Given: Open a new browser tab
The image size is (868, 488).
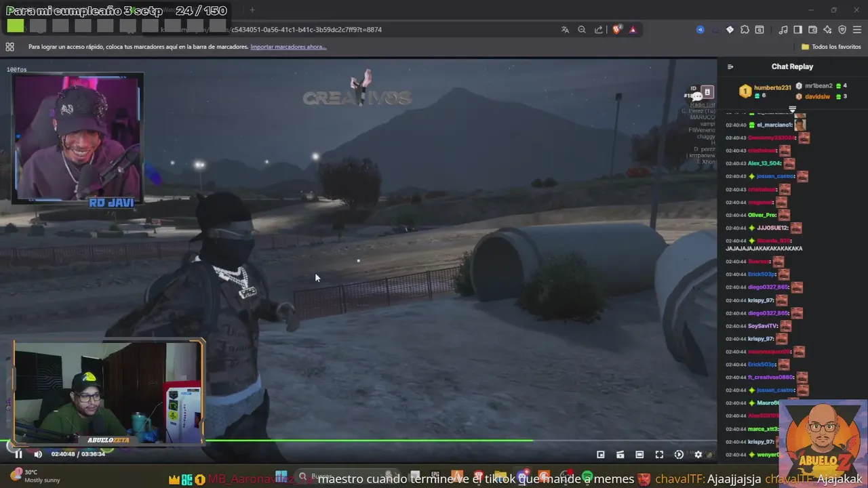Looking at the screenshot, I should click(252, 9).
